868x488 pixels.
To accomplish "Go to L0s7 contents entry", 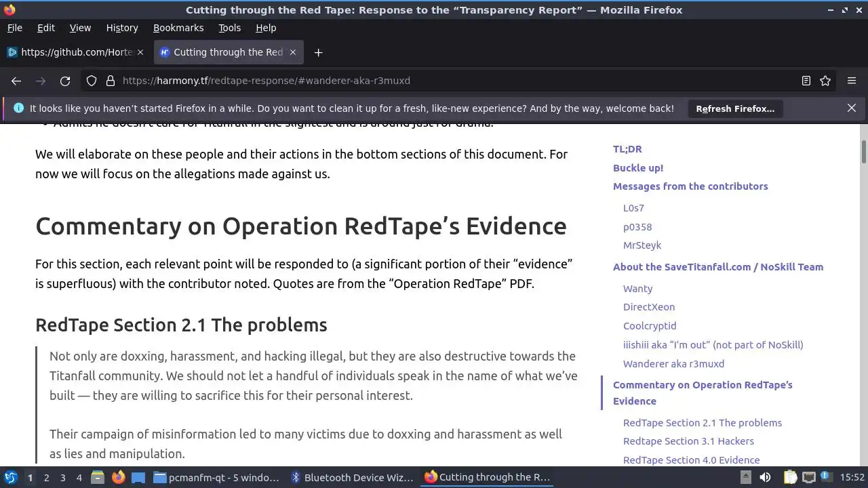I will (x=633, y=208).
